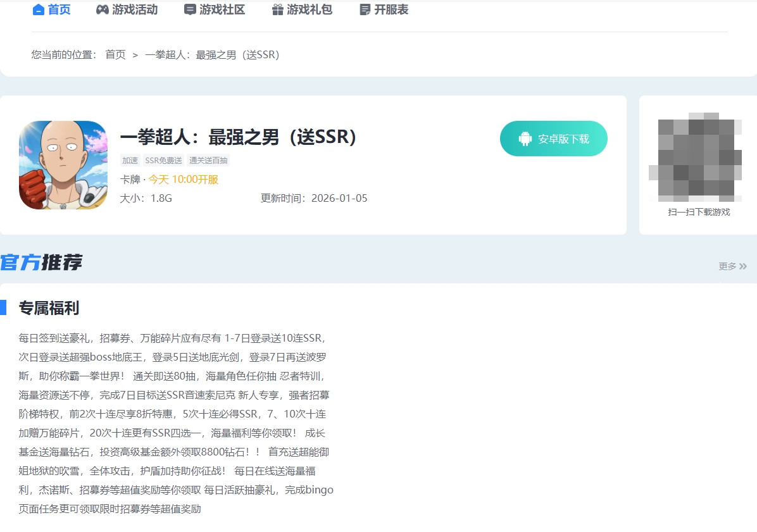Screen dimensions: 757x532
Task: Open the 游戏活动 navigation tab
Action: 135,10
